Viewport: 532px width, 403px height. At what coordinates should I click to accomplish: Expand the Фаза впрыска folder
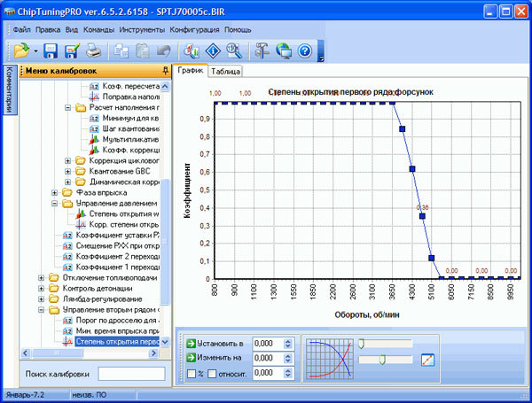point(55,192)
